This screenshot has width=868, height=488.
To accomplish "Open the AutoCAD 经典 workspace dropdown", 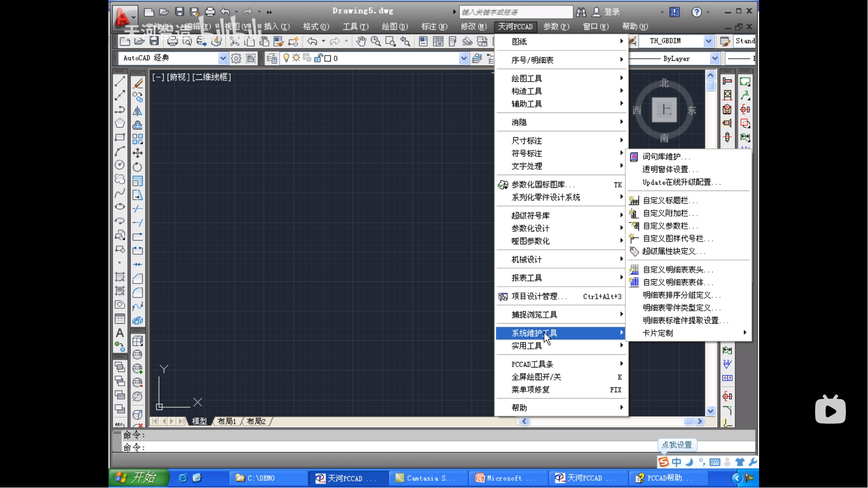I will tap(223, 58).
